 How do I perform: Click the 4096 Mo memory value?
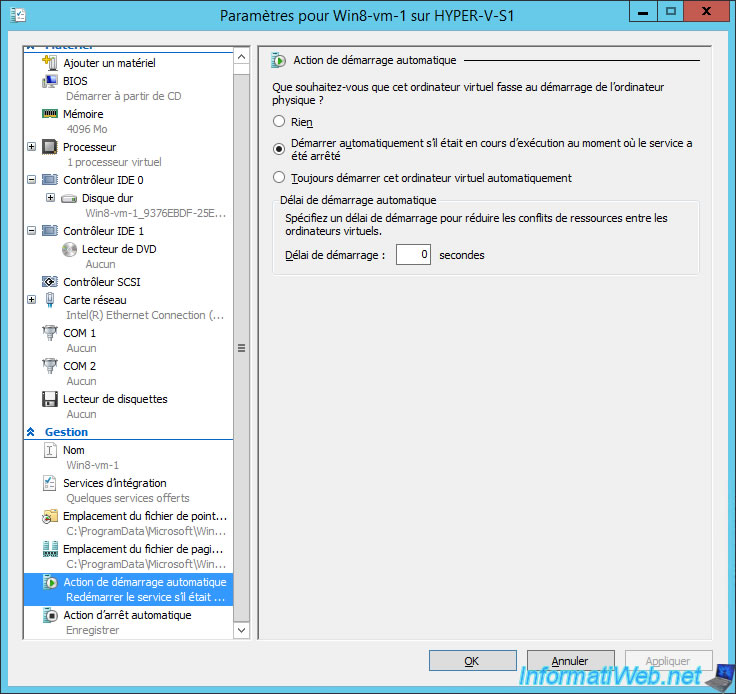tap(87, 129)
